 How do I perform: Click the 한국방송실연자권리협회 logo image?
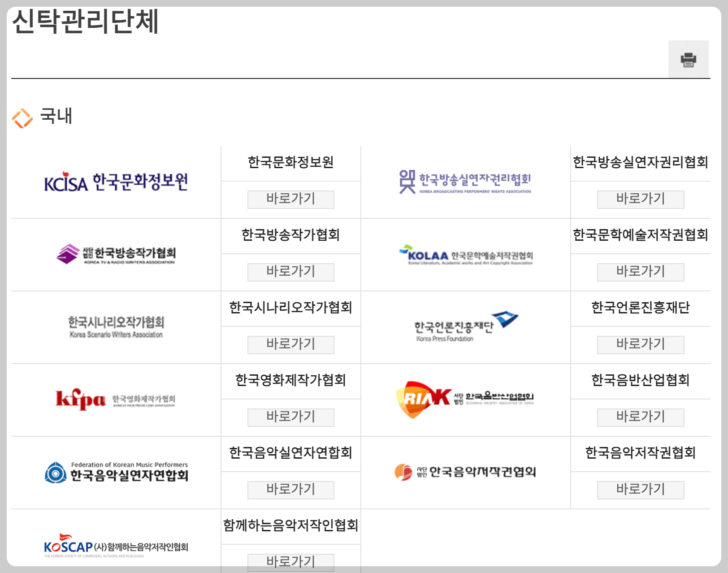click(x=465, y=182)
